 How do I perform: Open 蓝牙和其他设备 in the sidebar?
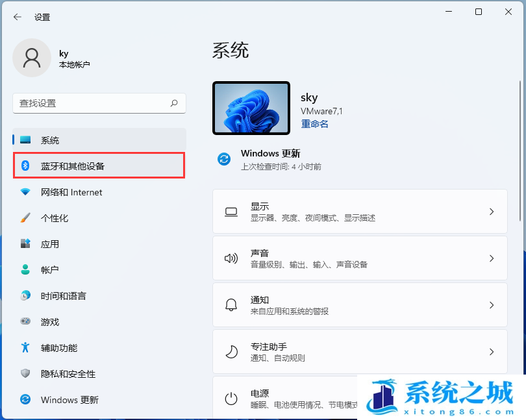point(99,166)
